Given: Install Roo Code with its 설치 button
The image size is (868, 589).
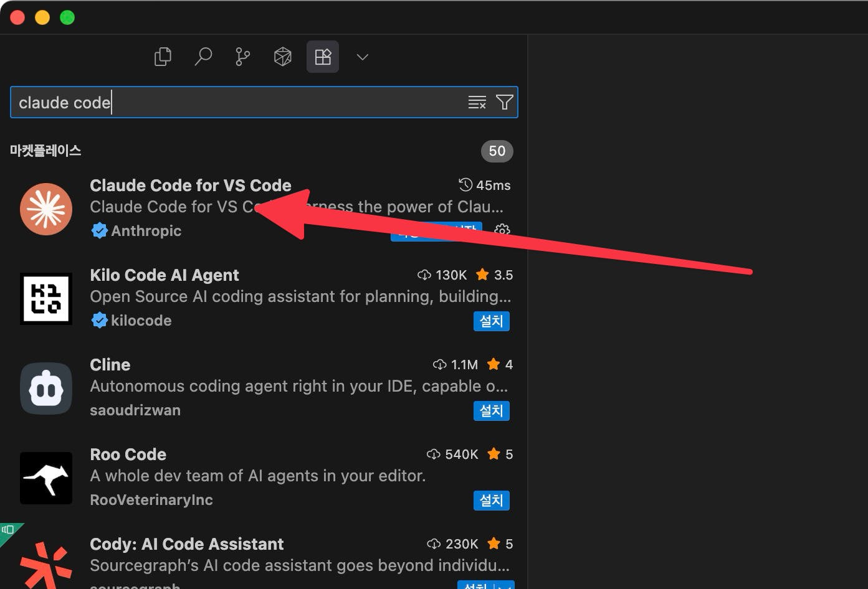Looking at the screenshot, I should point(492,501).
